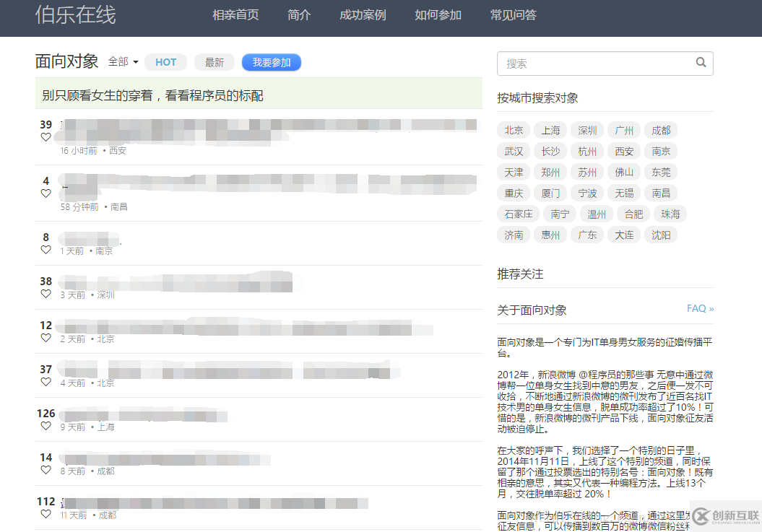This screenshot has height=532, width=762.
Task: Filter by city 珠海
Action: pyautogui.click(x=670, y=214)
